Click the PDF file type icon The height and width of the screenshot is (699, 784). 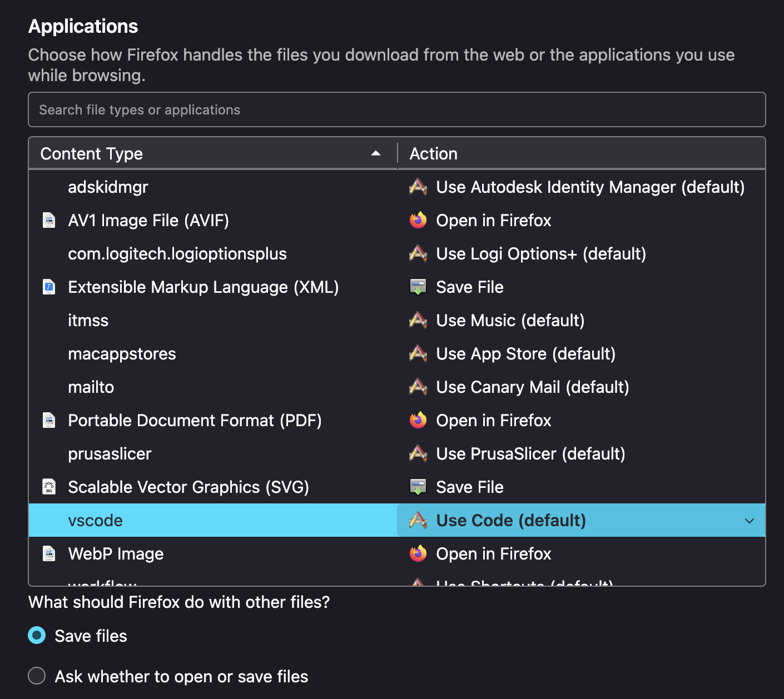(49, 421)
